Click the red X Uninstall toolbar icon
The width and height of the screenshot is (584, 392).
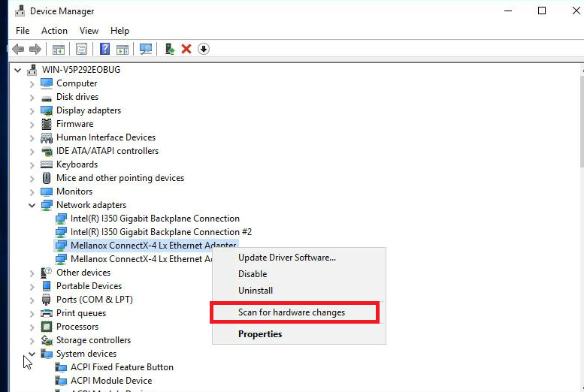(x=186, y=49)
